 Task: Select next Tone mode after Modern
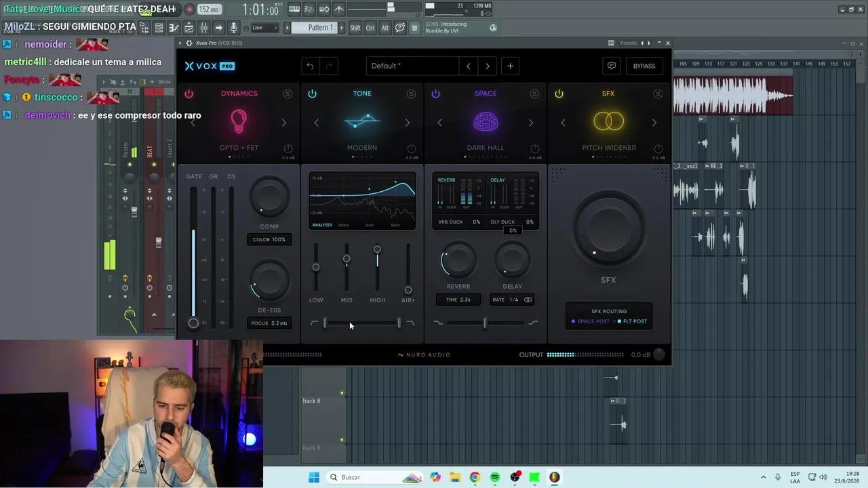click(408, 123)
